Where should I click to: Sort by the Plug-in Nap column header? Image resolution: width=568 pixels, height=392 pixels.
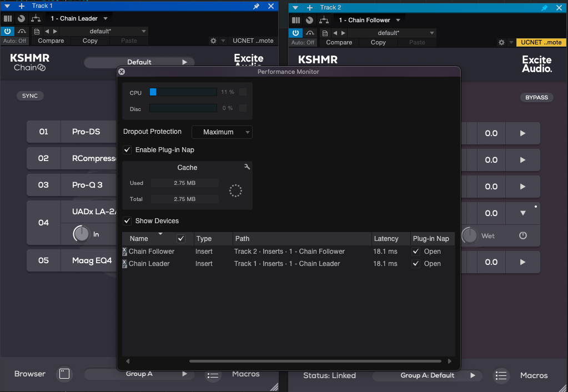(x=433, y=239)
